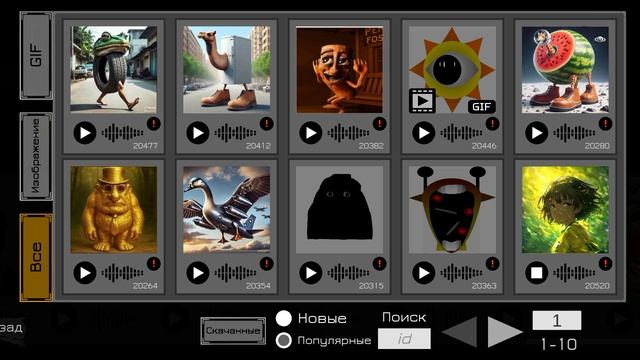Report card 20520 with red exclamation icon
Image resolution: width=640 pixels, height=360 pixels.
tap(605, 264)
